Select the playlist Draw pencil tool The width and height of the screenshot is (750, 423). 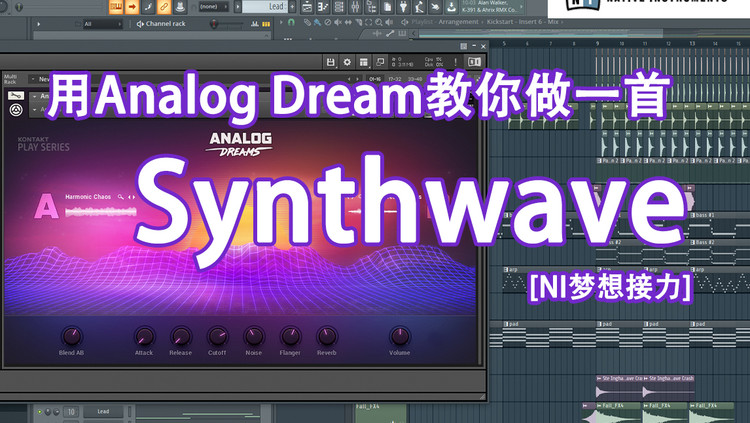(307, 22)
